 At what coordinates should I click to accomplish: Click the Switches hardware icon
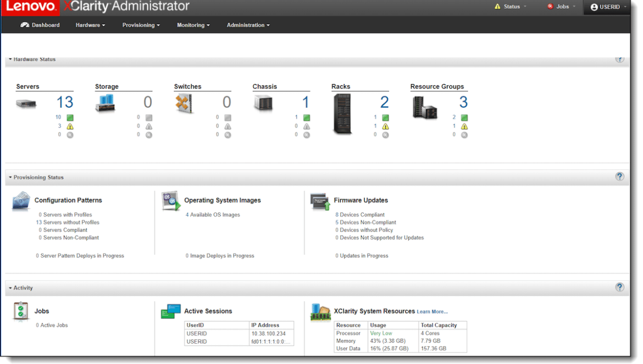coord(184,103)
